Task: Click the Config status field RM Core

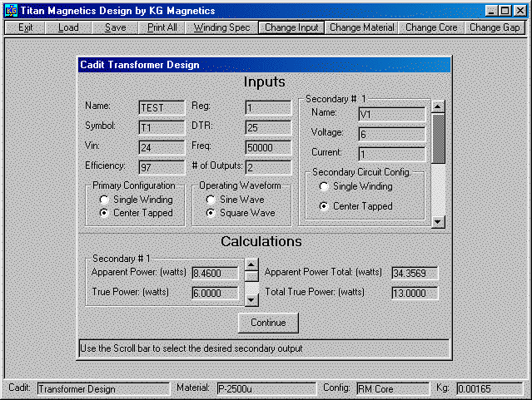Action: click(393, 389)
